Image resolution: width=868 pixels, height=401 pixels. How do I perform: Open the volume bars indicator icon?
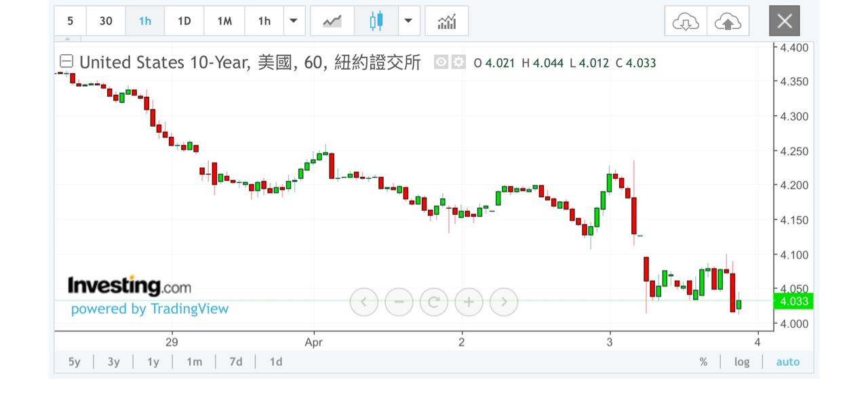tap(446, 21)
